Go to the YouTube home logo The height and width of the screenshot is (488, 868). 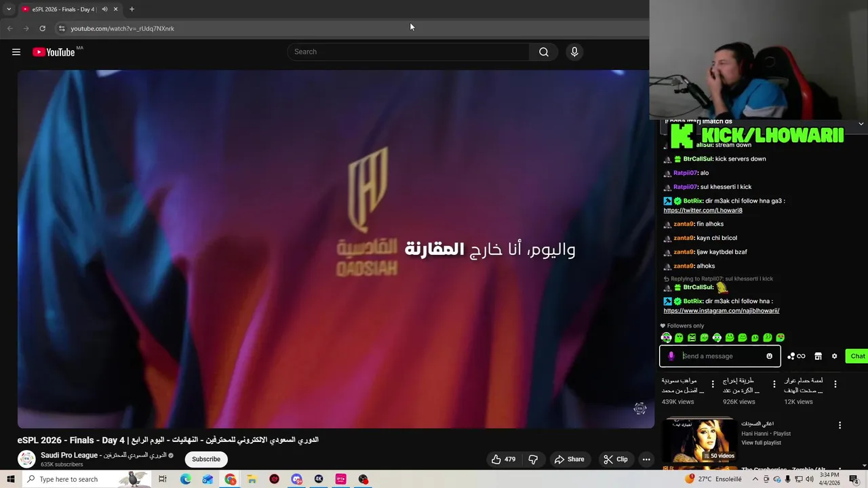[x=54, y=52]
